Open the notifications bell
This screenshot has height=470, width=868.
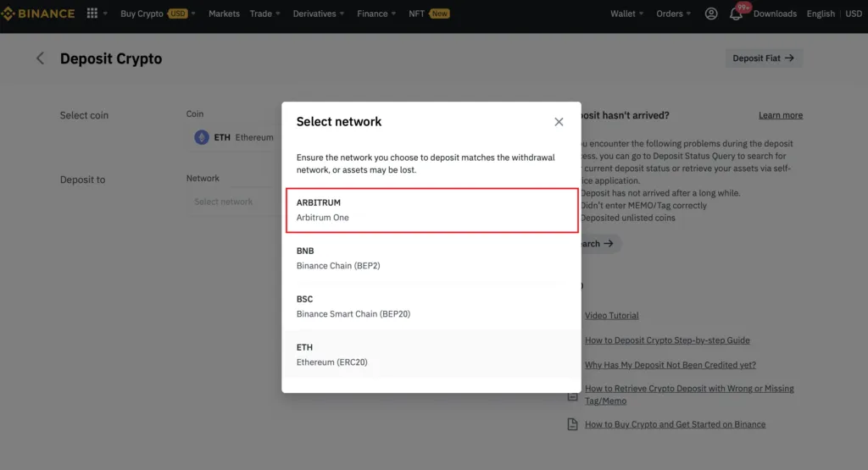coord(736,14)
